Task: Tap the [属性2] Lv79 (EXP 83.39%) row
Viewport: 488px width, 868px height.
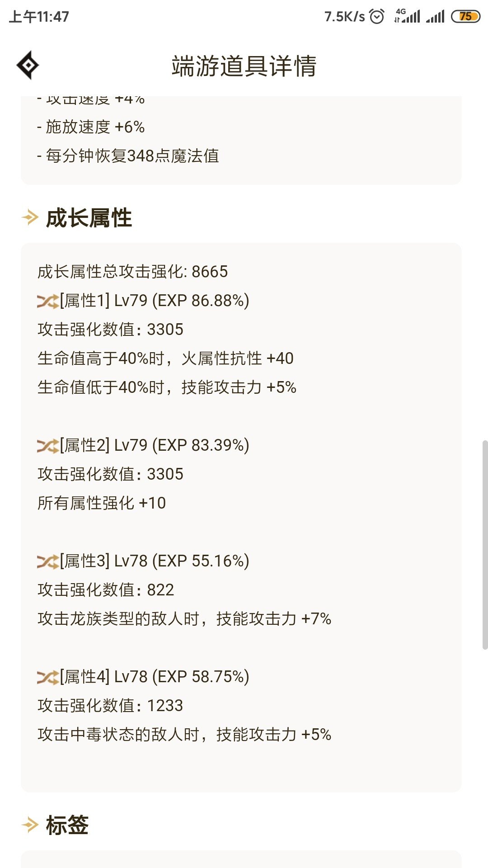Action: pyautogui.click(x=143, y=446)
